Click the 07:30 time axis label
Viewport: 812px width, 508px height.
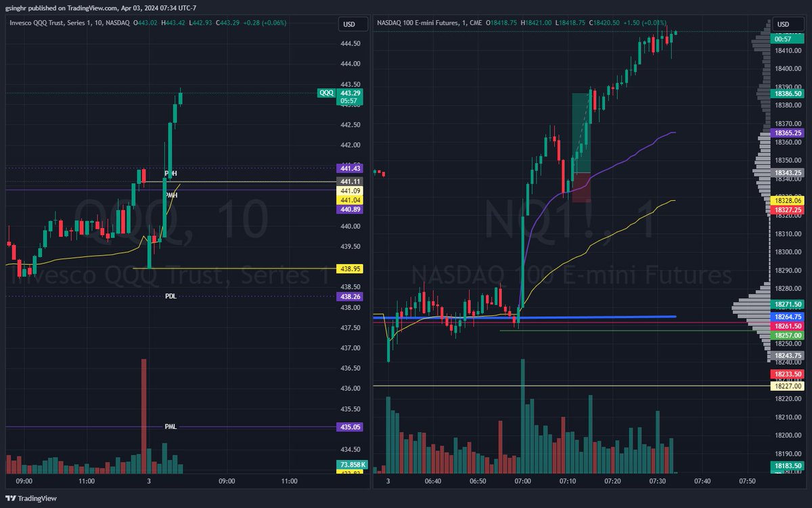click(658, 481)
